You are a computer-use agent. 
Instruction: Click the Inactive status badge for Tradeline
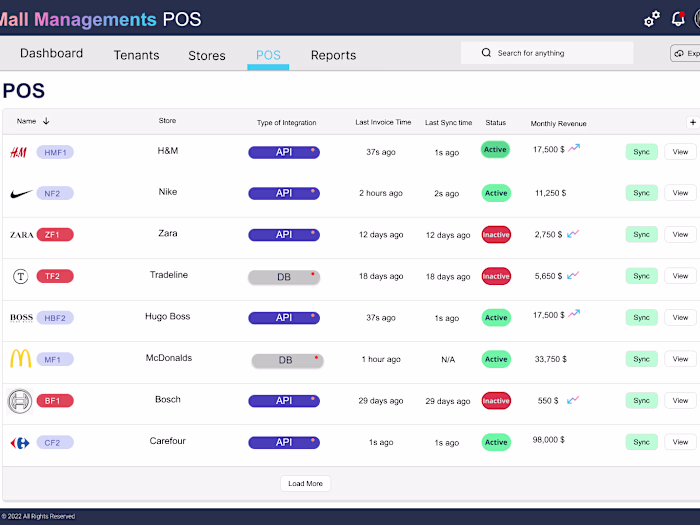pyautogui.click(x=496, y=276)
